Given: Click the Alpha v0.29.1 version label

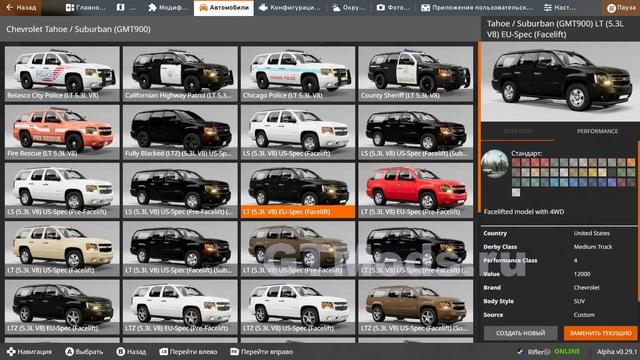Looking at the screenshot, I should coord(617,351).
